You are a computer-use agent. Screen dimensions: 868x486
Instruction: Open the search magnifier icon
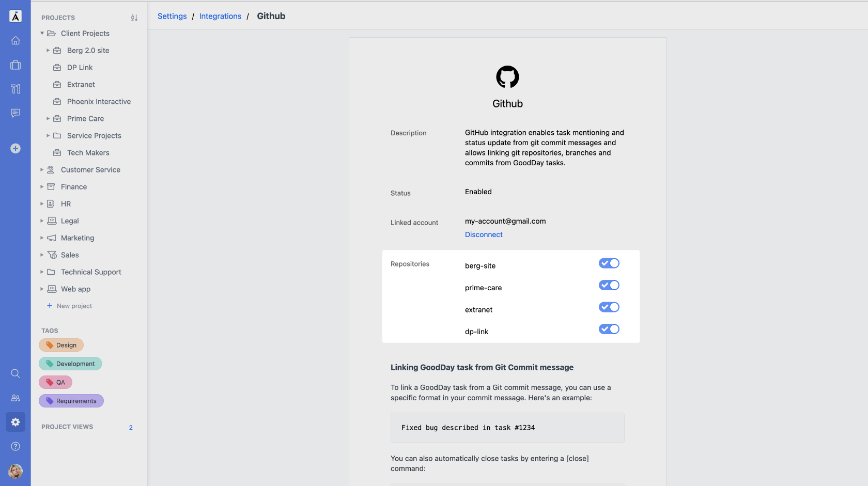pyautogui.click(x=16, y=373)
